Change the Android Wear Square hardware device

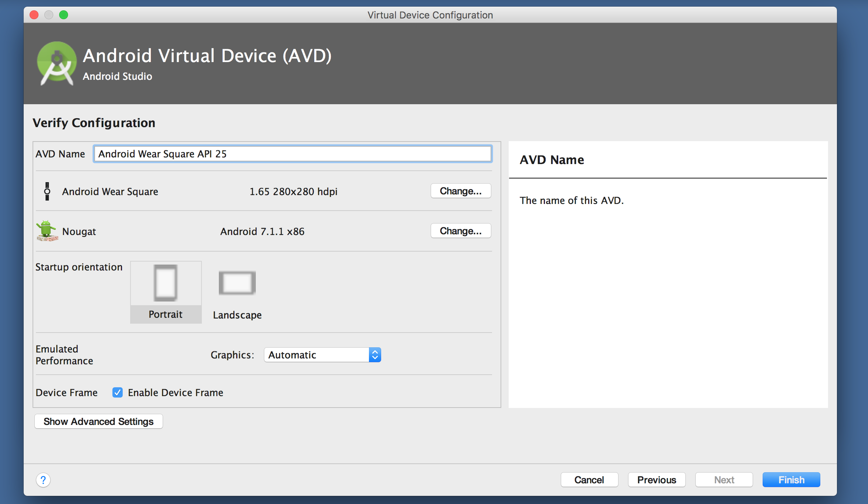[461, 191]
